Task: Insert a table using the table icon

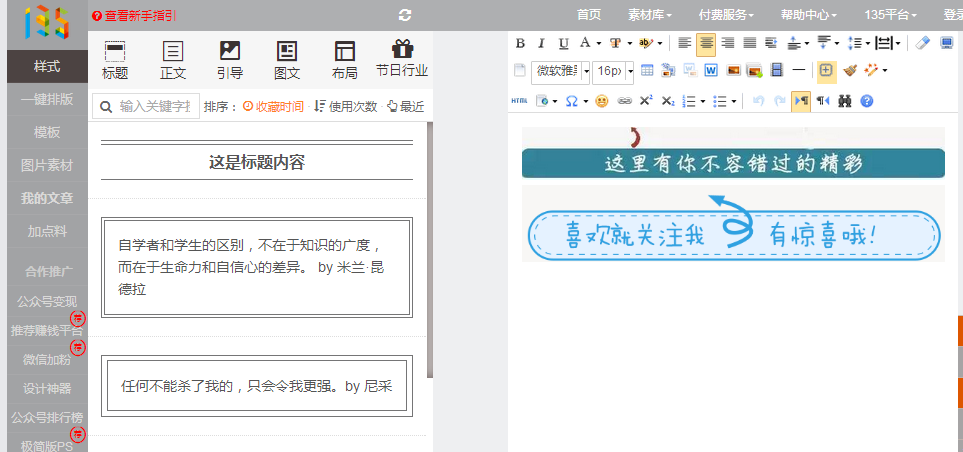Action: [x=647, y=71]
